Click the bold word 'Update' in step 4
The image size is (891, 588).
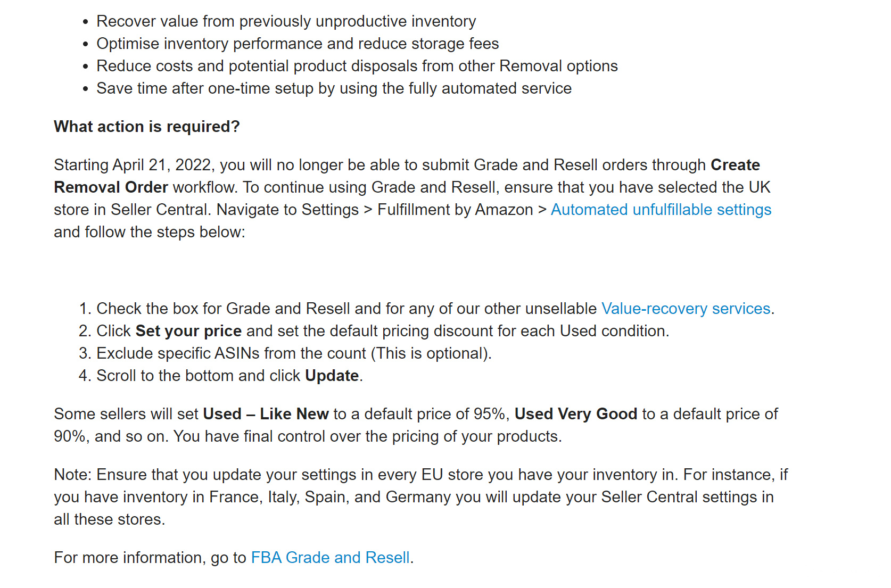332,376
